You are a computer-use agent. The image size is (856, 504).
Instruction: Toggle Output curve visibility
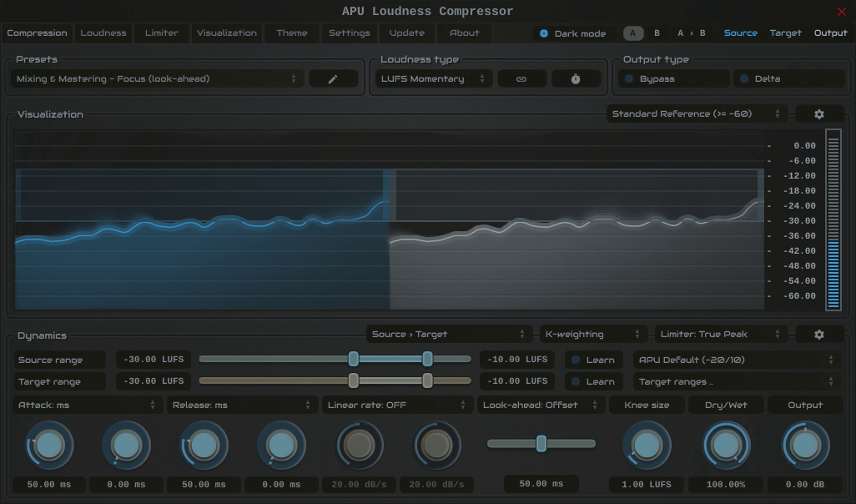pyautogui.click(x=830, y=33)
